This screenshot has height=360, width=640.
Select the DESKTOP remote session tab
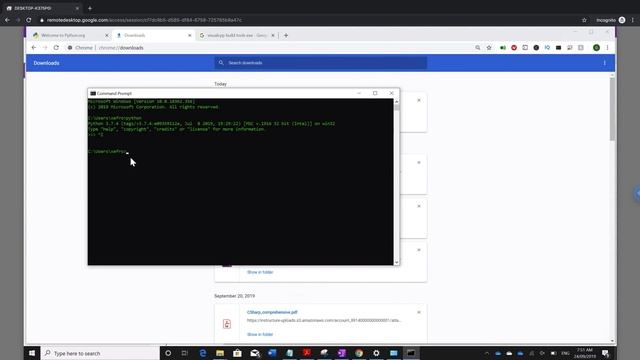tap(42, 8)
